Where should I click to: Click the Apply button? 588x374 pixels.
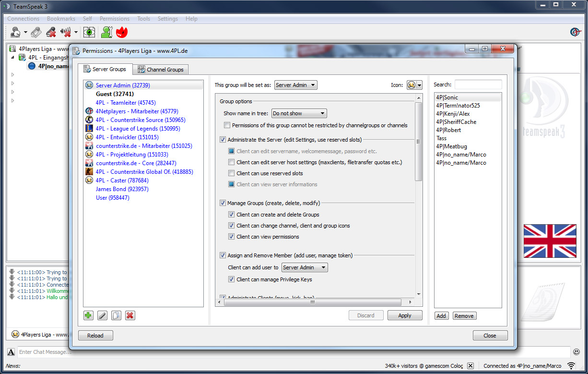[405, 315]
